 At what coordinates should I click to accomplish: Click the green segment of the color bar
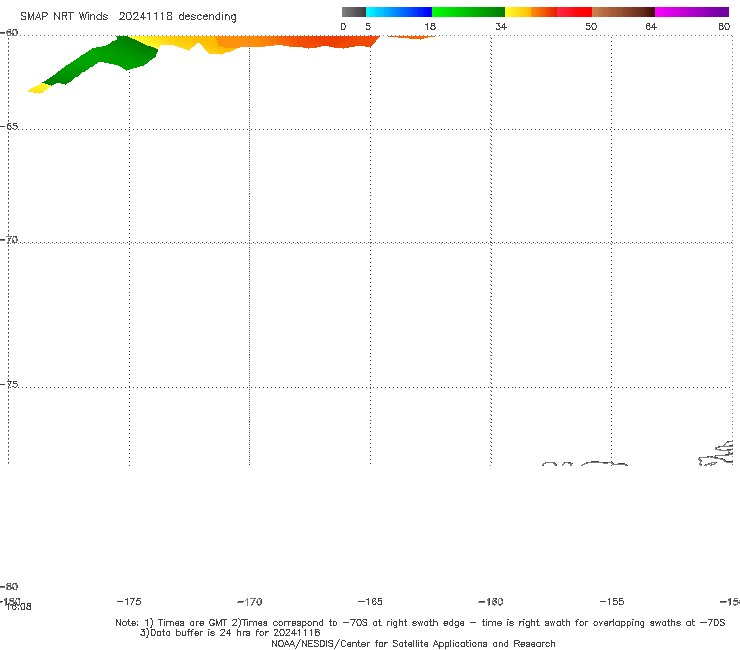(468, 12)
